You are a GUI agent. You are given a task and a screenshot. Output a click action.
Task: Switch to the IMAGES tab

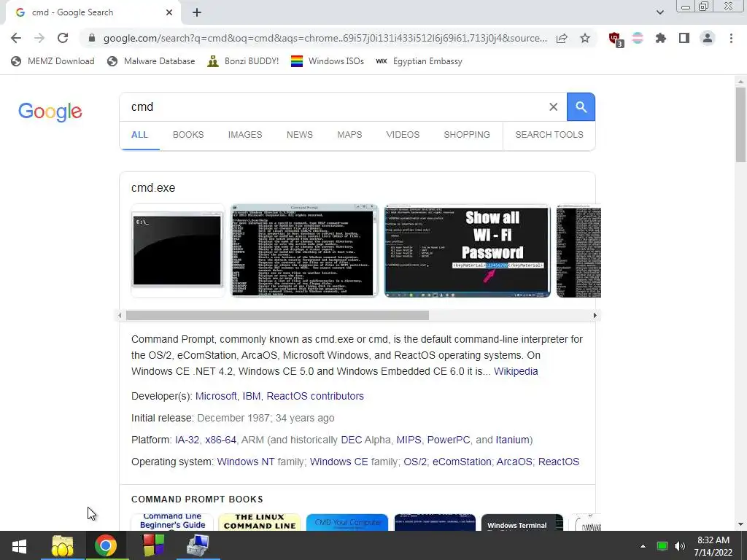point(245,135)
